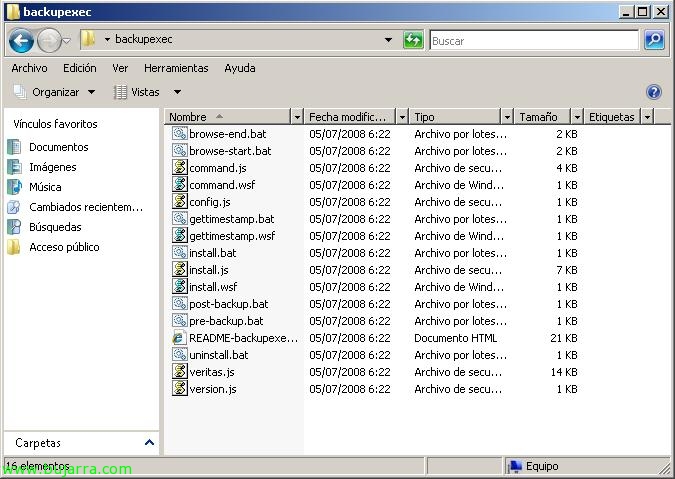The width and height of the screenshot is (675, 479).
Task: Open the Tamaño column filter dropdown
Action: pyautogui.click(x=577, y=117)
